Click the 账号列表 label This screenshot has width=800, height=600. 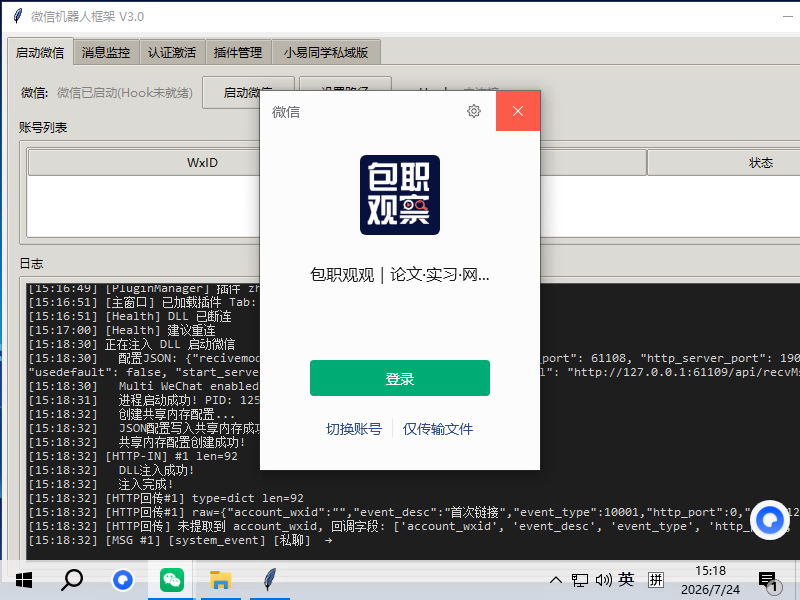pyautogui.click(x=43, y=128)
